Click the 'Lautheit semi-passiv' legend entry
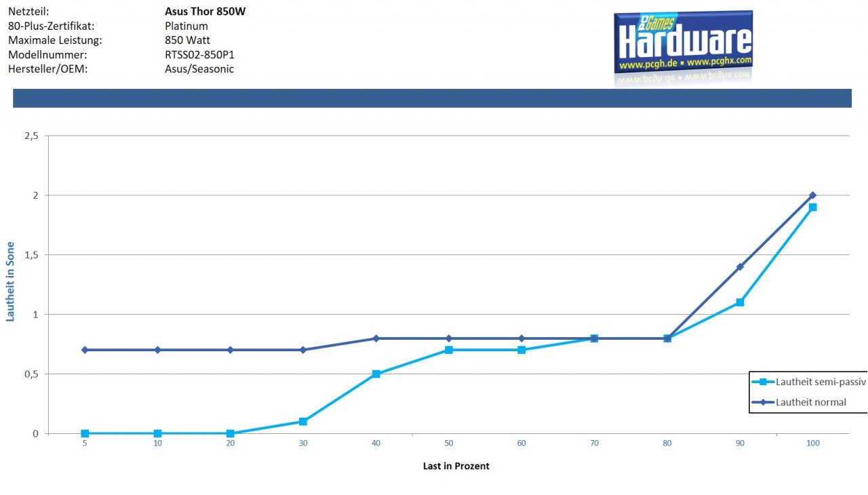 tap(808, 382)
